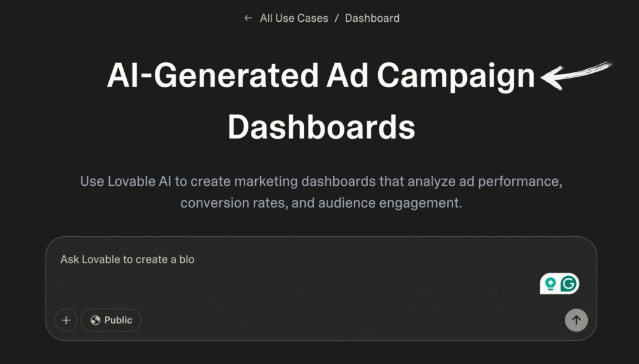639x364 pixels.
Task: Click the Grammarly lightbulb suggestions icon
Action: [x=550, y=284]
